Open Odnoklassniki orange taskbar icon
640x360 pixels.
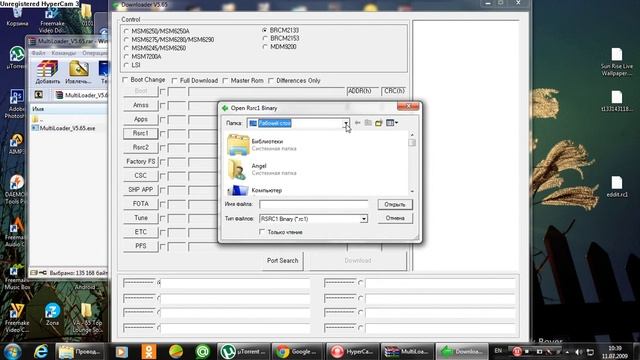coord(149,351)
